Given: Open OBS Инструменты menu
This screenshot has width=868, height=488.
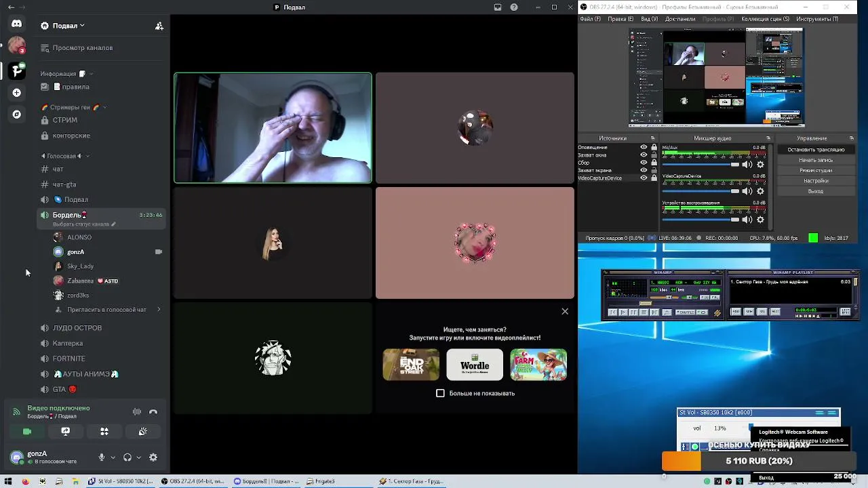Looking at the screenshot, I should (817, 19).
